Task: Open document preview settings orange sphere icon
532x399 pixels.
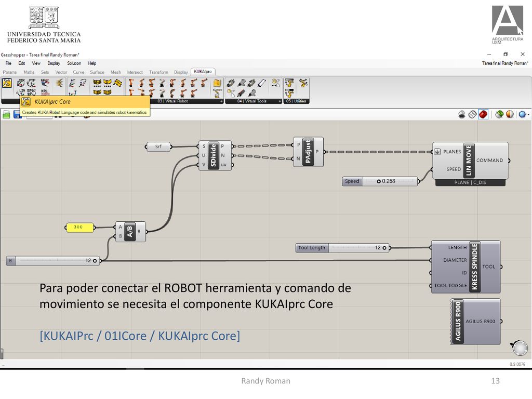Action: pos(510,114)
